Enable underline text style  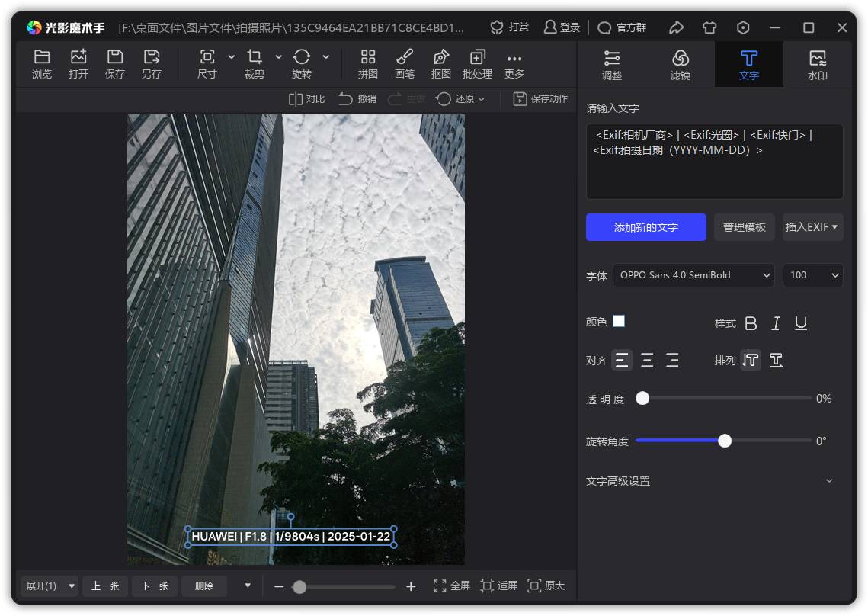coord(801,323)
